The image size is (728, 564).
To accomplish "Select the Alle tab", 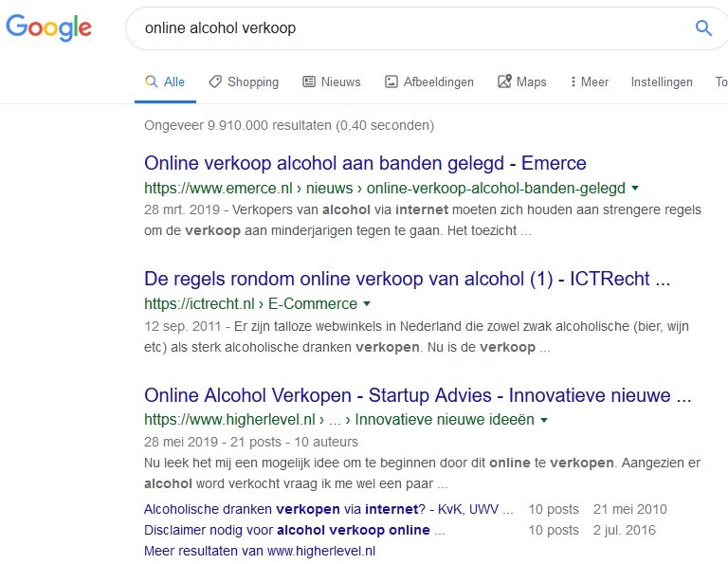I will point(165,82).
